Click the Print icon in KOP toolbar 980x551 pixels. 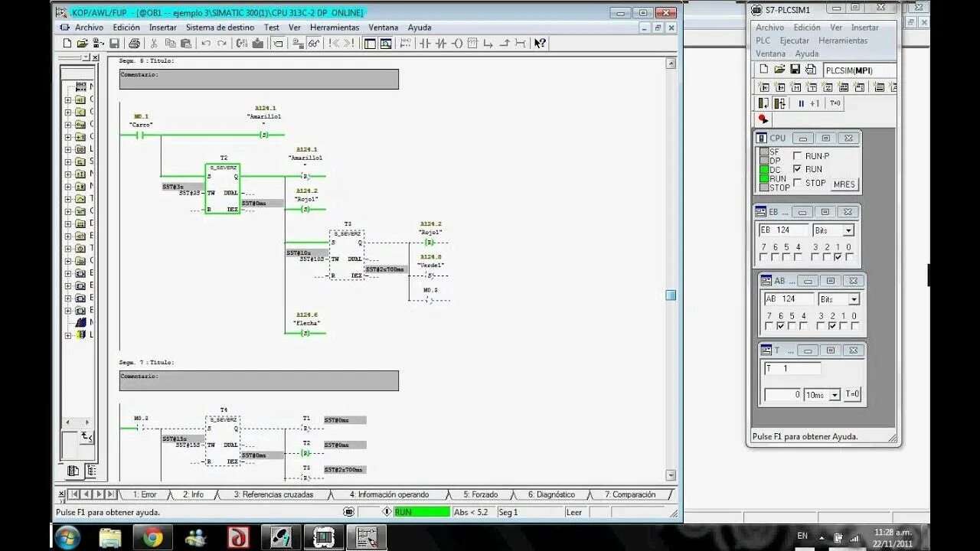[134, 44]
